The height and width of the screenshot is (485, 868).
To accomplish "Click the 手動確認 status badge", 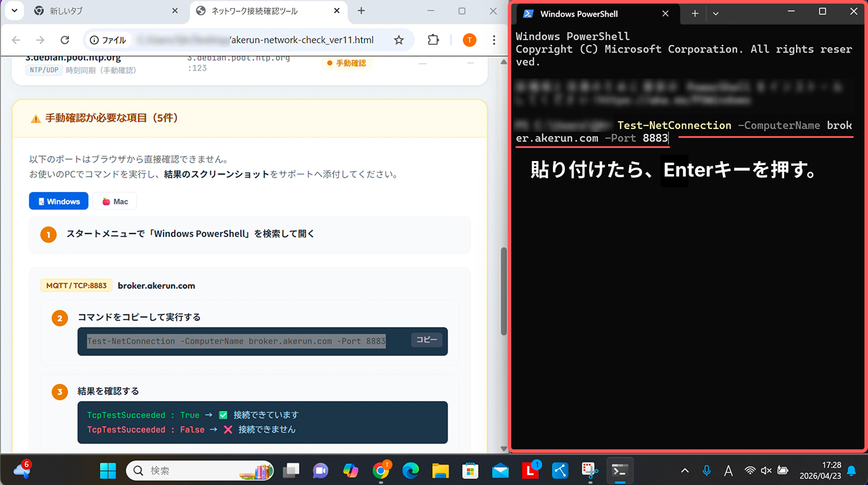I will tap(346, 63).
